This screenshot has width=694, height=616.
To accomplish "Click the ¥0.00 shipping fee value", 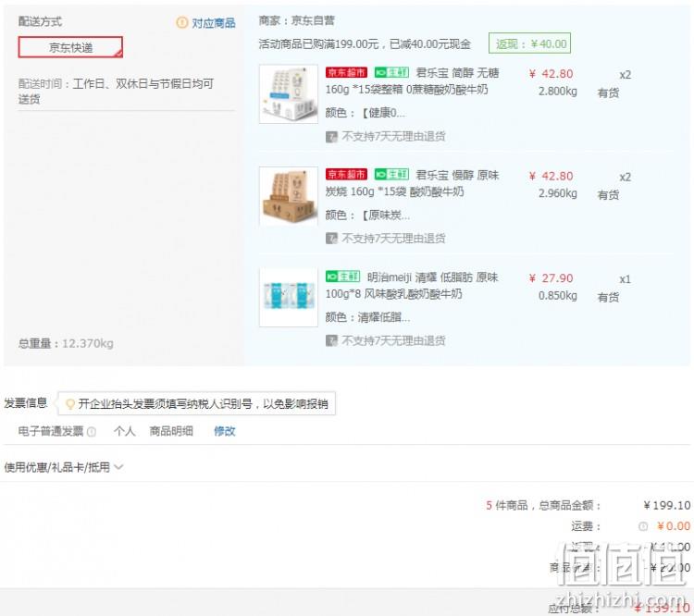I will pos(674,526).
